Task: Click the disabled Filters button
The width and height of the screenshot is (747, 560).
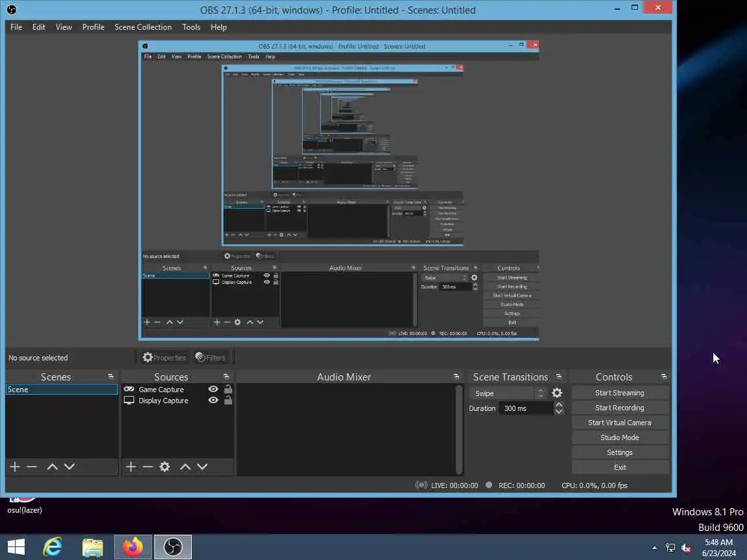Action: click(210, 357)
